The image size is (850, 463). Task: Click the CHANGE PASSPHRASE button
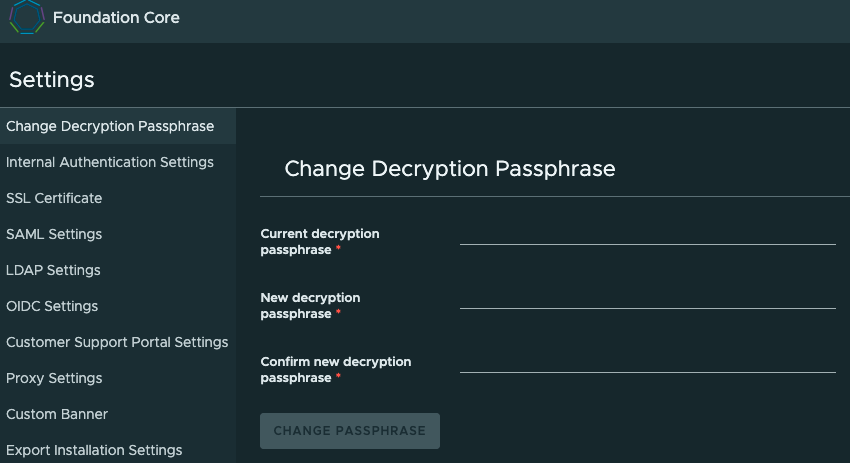tap(350, 431)
